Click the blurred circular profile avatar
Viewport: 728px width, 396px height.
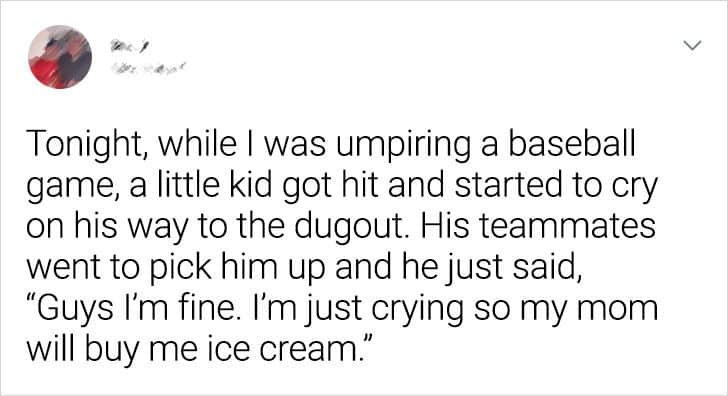60,57
